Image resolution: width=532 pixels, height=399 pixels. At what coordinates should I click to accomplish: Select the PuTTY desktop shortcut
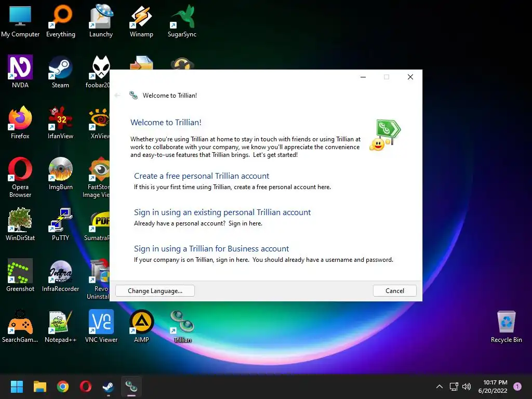pos(60,224)
